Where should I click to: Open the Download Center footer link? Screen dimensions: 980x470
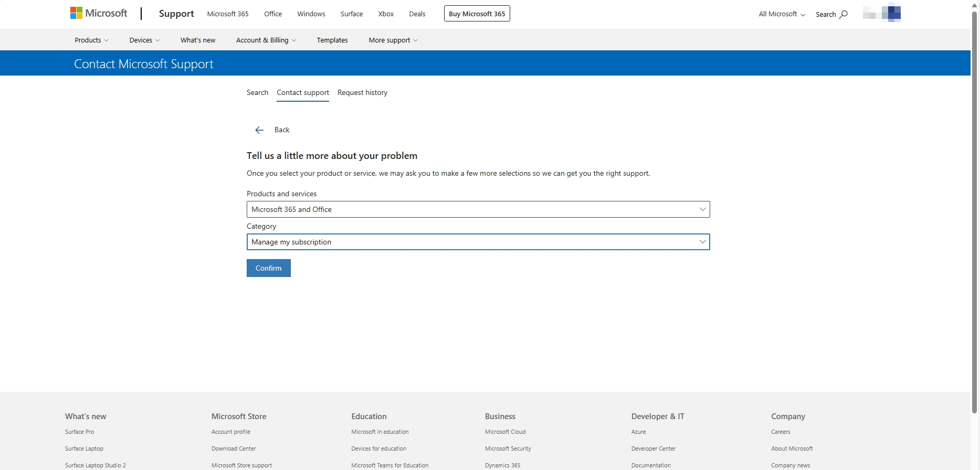click(x=234, y=448)
